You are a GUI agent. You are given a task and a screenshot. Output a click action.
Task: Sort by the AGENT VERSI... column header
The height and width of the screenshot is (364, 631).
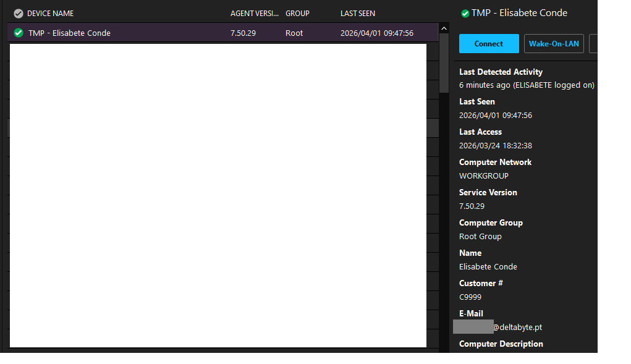pos(255,13)
